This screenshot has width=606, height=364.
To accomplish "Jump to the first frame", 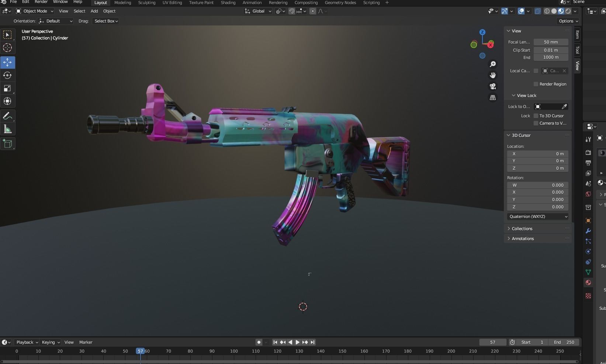I will 275,342.
